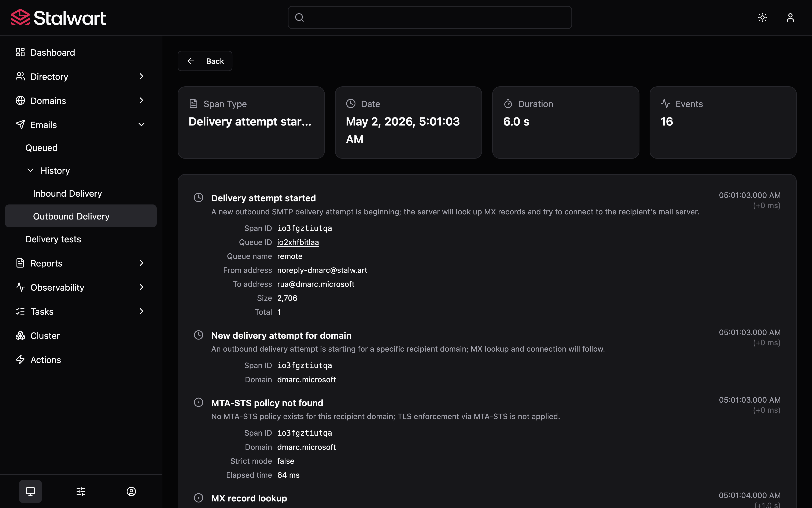
Task: Open the user account menu icon
Action: pos(790,18)
